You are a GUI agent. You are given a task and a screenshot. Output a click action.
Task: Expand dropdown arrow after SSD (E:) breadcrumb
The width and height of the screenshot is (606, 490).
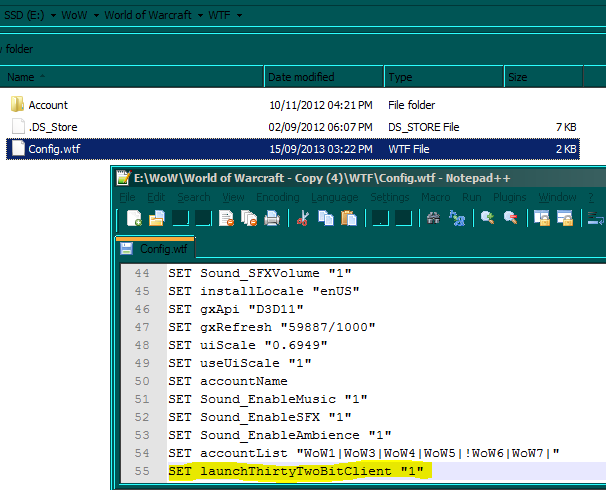coord(53,15)
